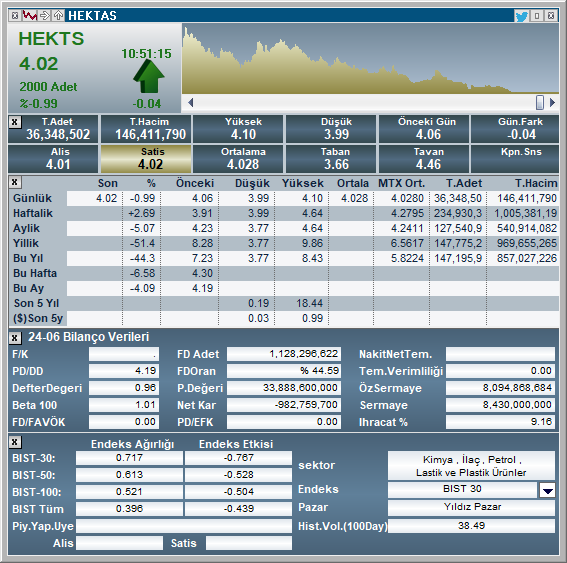This screenshot has width=567, height=563.
Task: Select the Bu Hafta row label
Action: pos(35,273)
